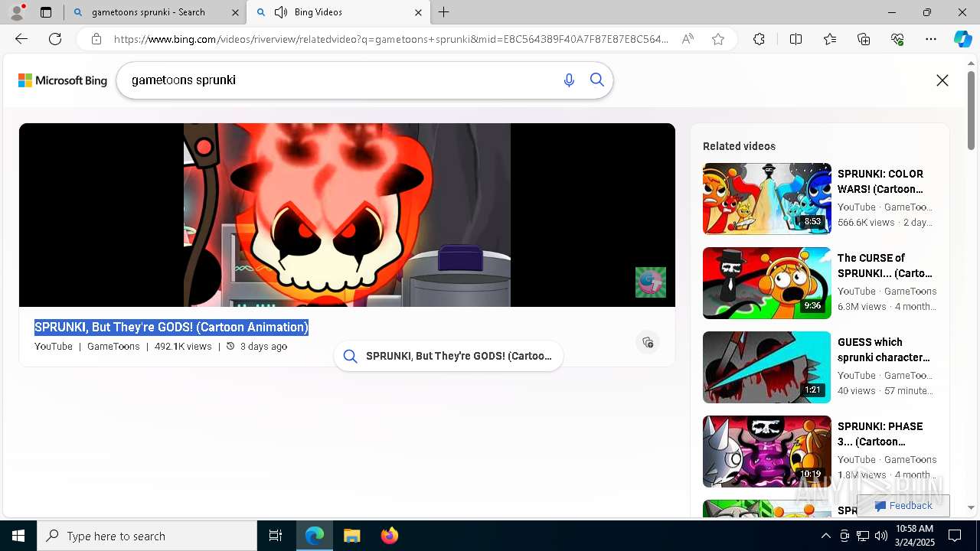980x551 pixels.
Task: Open browser Extensions puzzle icon
Action: point(759,39)
